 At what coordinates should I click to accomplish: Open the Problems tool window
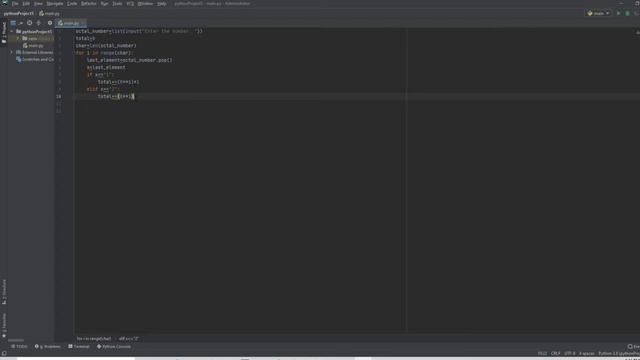48,347
